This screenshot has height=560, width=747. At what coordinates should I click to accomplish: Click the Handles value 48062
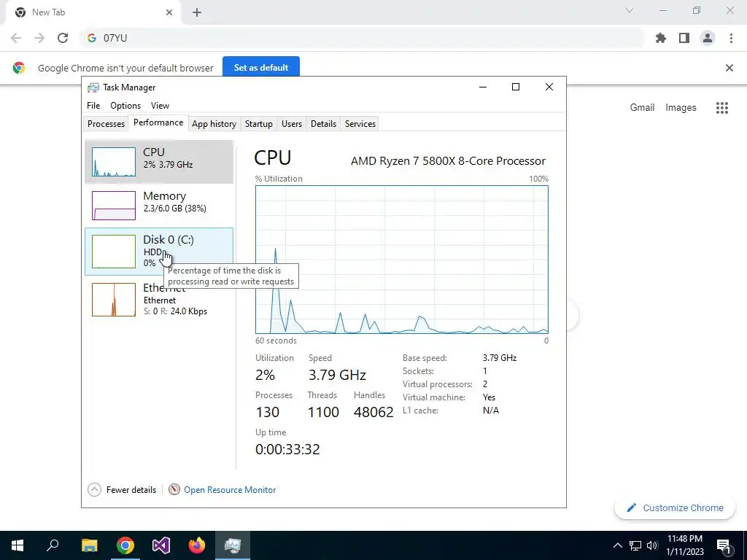coord(373,412)
